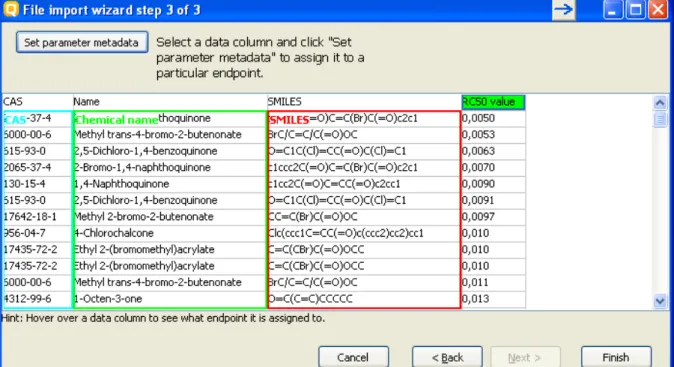The image size is (674, 367).
Task: Click the SMILES cell c1ccc2C(=O)C=C(Br)C(=O)c2c1 in row 0,0070
Action: pyautogui.click(x=364, y=167)
